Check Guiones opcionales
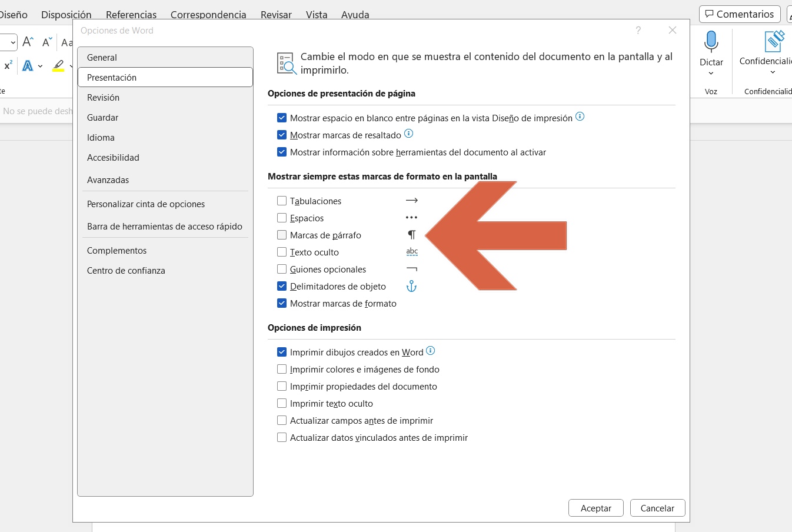The height and width of the screenshot is (532, 792). [282, 269]
